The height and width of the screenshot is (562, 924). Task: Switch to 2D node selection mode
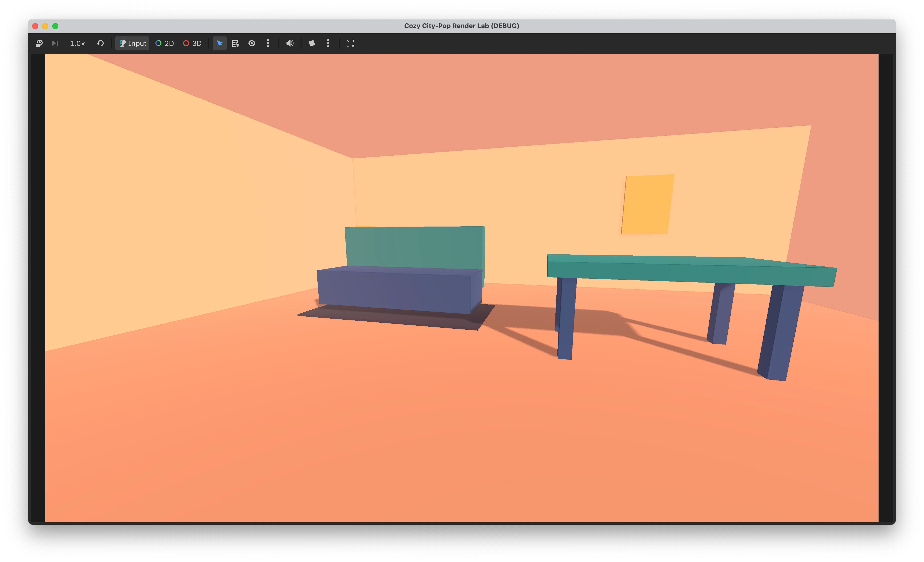point(165,43)
